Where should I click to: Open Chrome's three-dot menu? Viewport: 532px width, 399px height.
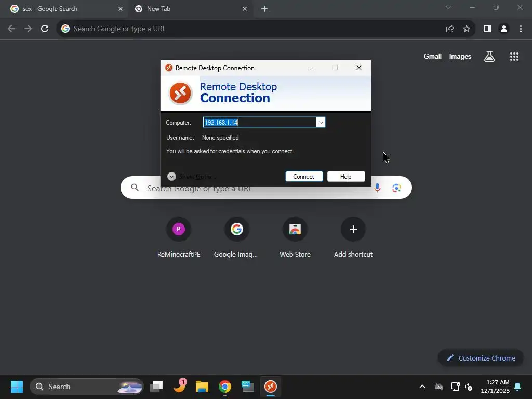click(x=521, y=29)
